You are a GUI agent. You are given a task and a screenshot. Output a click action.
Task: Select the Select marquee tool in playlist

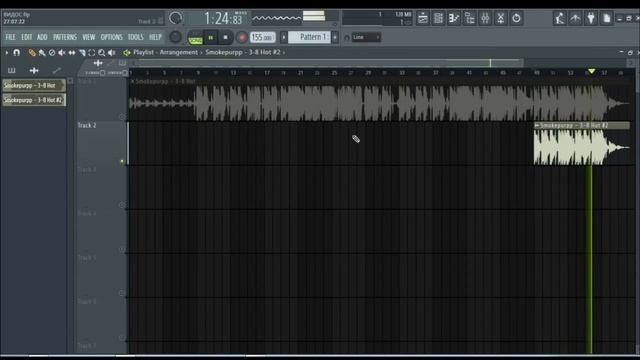point(92,53)
